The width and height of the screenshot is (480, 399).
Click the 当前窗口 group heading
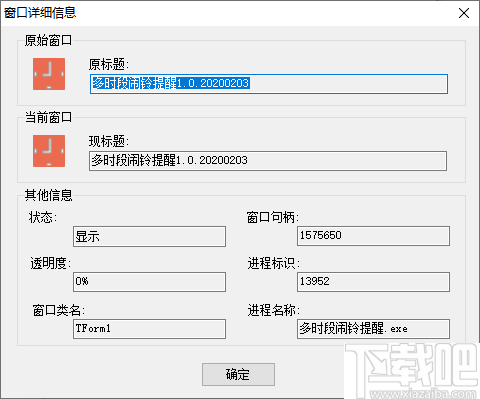[x=48, y=117]
